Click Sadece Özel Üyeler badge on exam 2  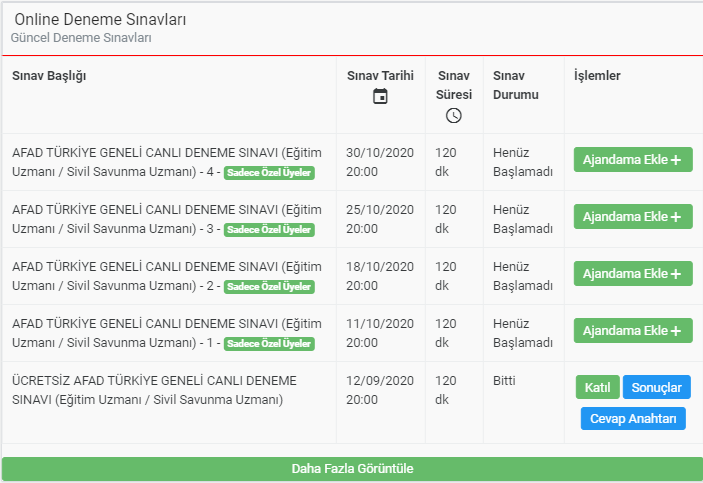coord(269,287)
